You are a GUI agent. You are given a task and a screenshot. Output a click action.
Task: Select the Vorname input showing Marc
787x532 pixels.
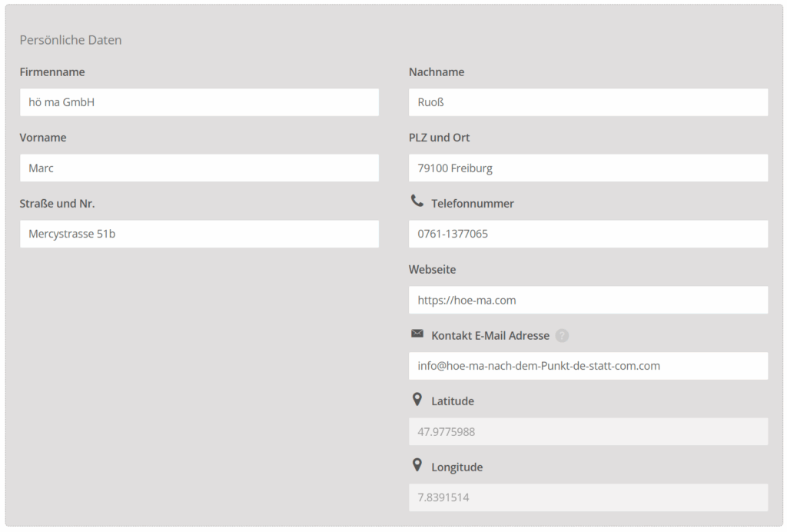199,168
